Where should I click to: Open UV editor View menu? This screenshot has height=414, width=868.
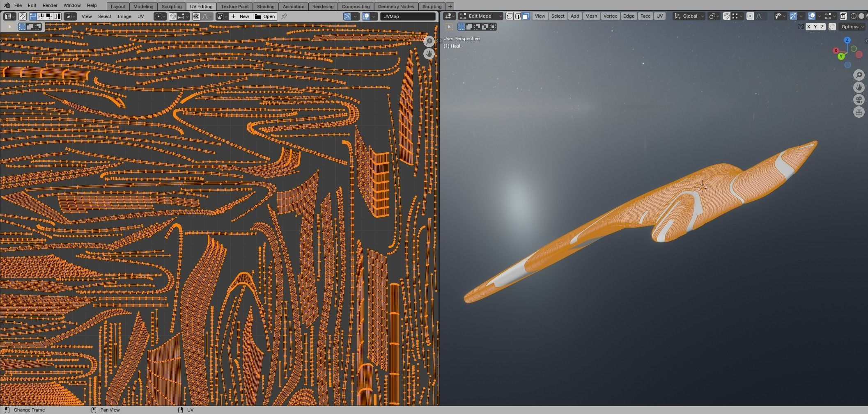coord(87,16)
